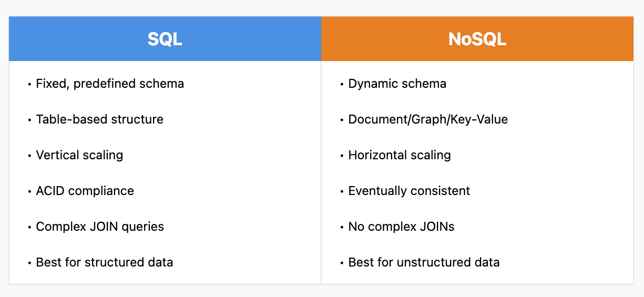Viewport: 644px width, 297px height.
Task: Click 'Horizontal scaling' text
Action: click(400, 155)
